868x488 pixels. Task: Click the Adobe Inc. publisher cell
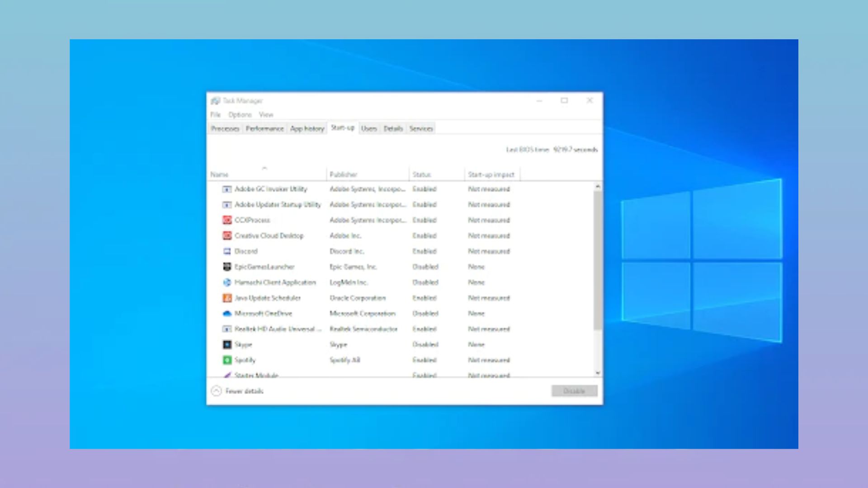point(345,236)
